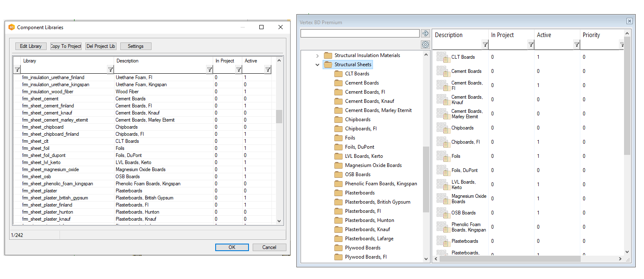Click the search arrow button in Vertex BD Premium

click(x=425, y=33)
